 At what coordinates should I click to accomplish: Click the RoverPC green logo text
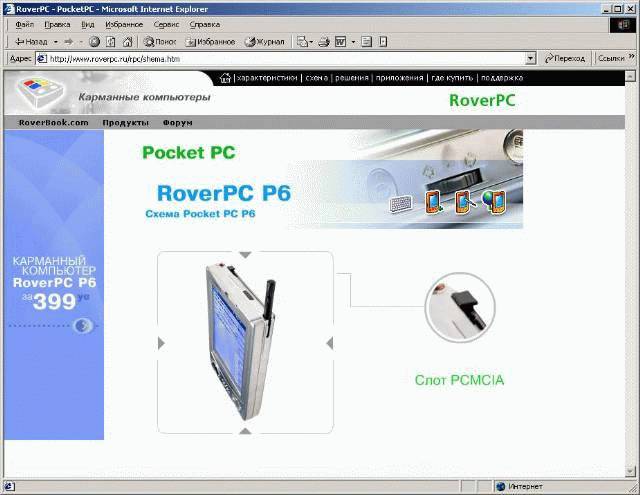point(482,100)
